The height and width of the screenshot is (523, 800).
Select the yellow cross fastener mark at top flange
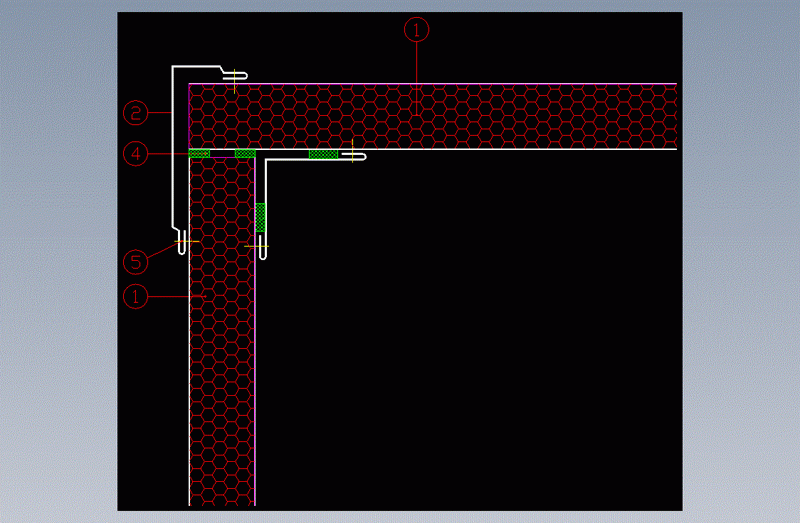234,76
